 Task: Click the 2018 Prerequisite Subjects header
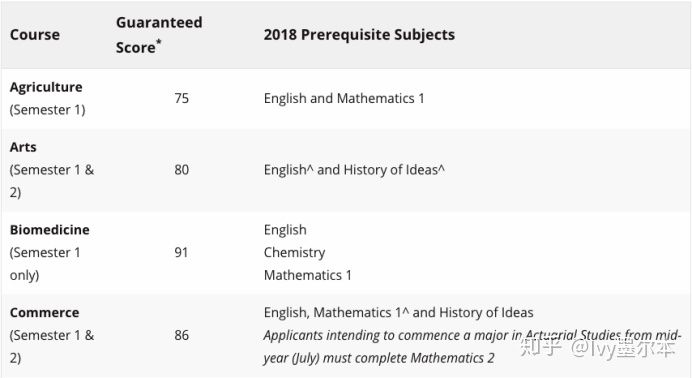coord(359,35)
